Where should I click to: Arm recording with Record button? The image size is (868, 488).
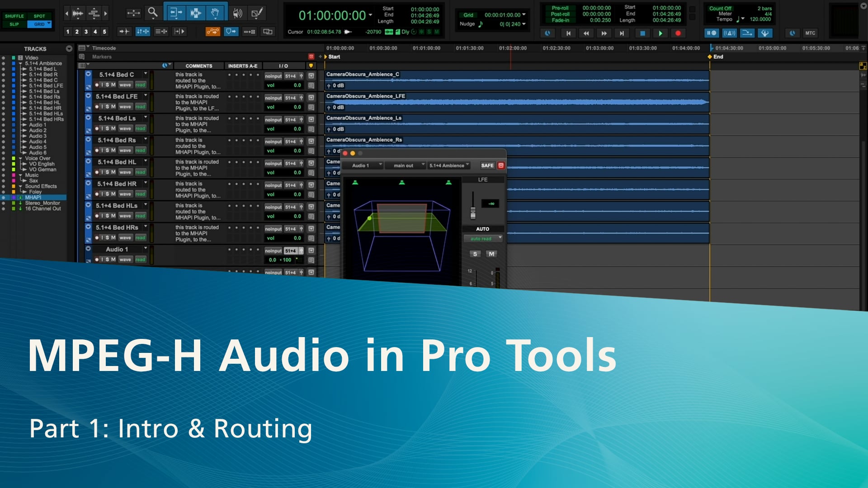[x=678, y=33]
